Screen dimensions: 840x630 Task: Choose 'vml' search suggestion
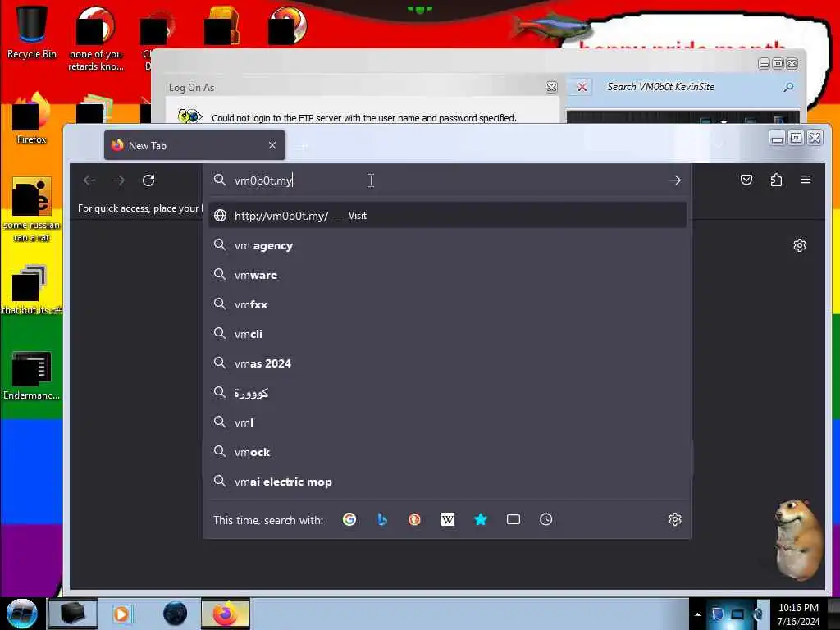coord(447,422)
